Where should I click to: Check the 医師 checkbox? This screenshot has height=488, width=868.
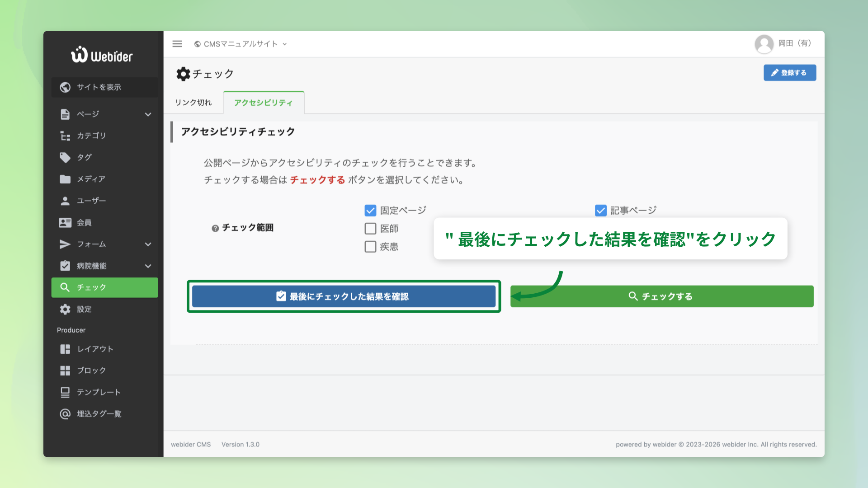(x=370, y=229)
